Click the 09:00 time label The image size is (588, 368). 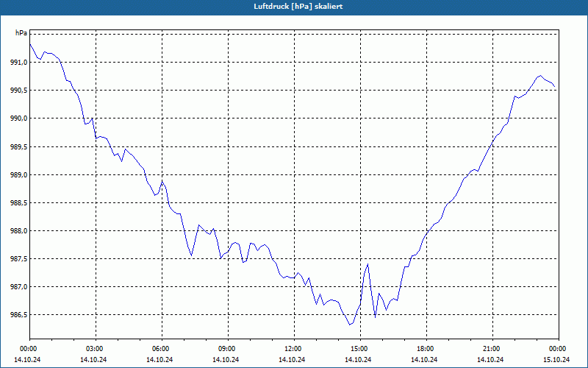coord(228,349)
